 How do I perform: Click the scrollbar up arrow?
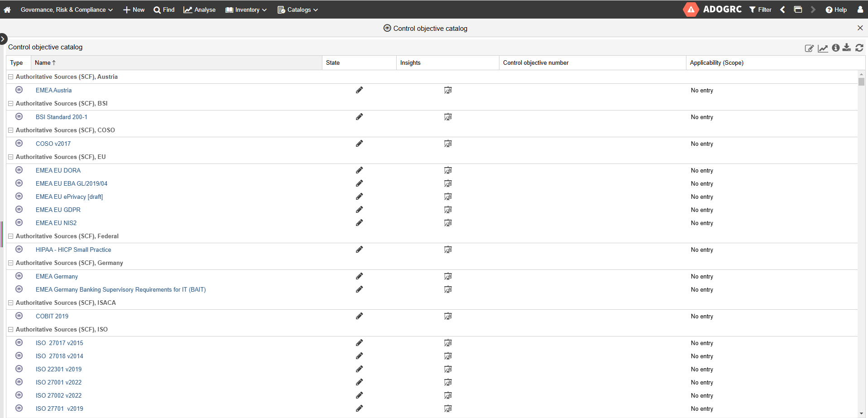click(x=861, y=74)
